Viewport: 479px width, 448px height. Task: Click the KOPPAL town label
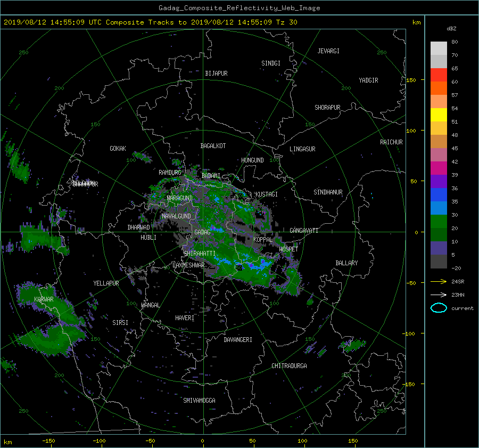(x=263, y=240)
